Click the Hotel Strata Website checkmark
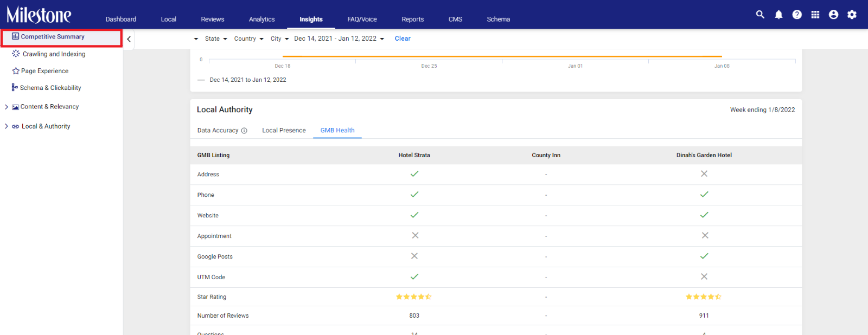The width and height of the screenshot is (868, 335). (x=414, y=215)
